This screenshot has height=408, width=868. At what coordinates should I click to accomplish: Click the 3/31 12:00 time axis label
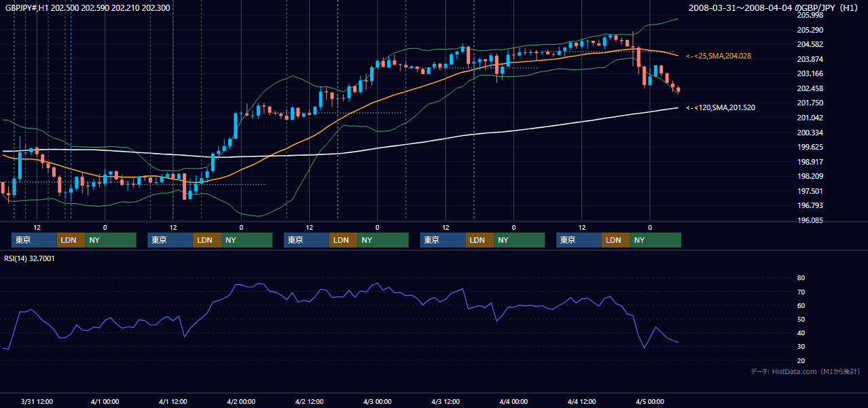pyautogui.click(x=37, y=401)
